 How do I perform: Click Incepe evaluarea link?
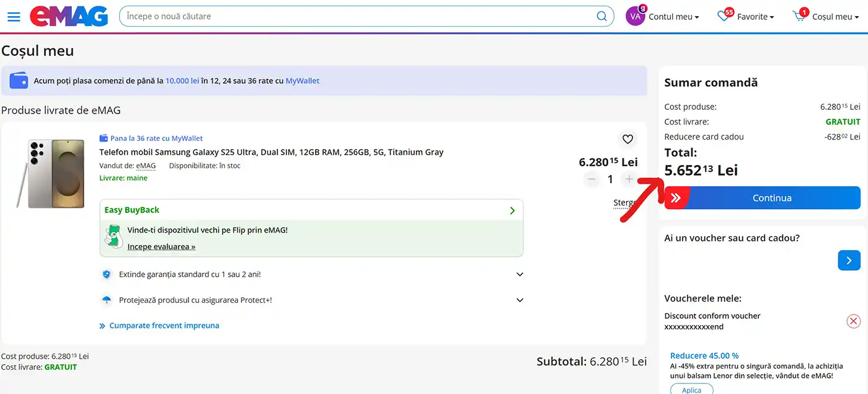point(161,246)
